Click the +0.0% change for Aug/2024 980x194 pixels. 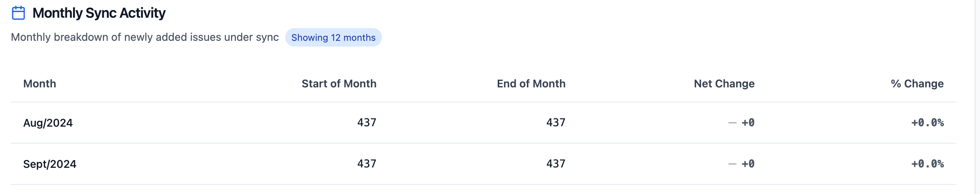click(x=927, y=123)
